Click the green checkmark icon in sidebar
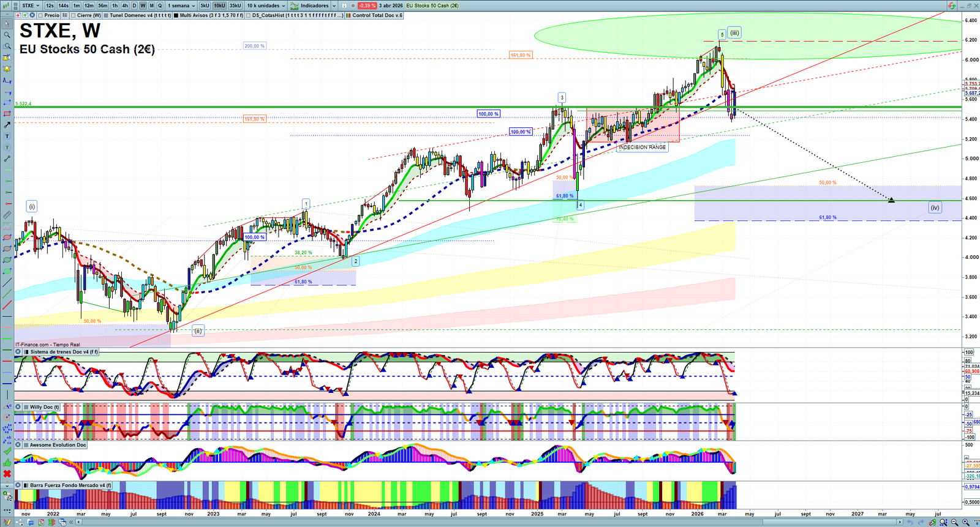This screenshot has width=980, height=527. coord(7,451)
